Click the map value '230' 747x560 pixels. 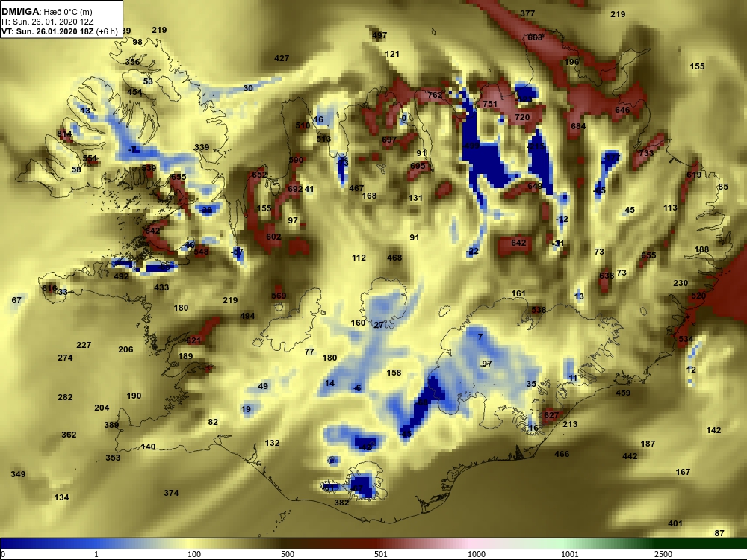(681, 283)
